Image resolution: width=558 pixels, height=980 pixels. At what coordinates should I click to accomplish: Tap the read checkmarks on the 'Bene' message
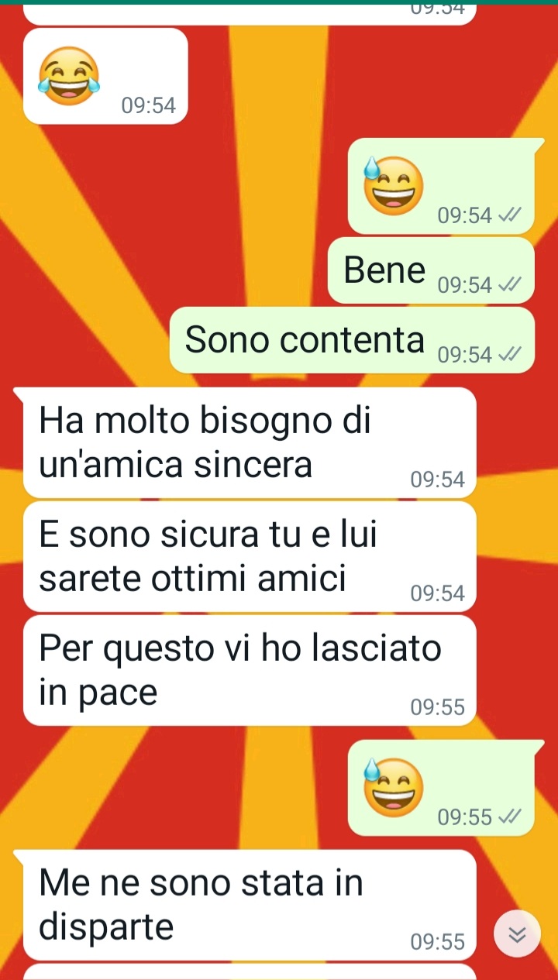click(510, 285)
